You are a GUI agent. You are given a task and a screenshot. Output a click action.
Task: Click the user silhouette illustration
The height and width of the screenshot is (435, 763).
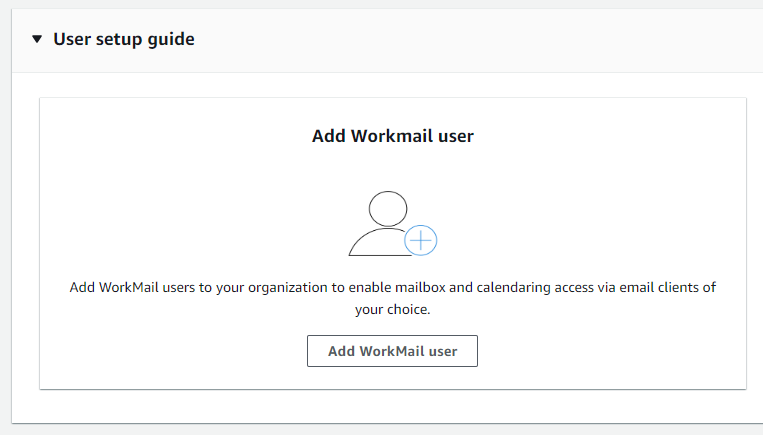click(387, 224)
